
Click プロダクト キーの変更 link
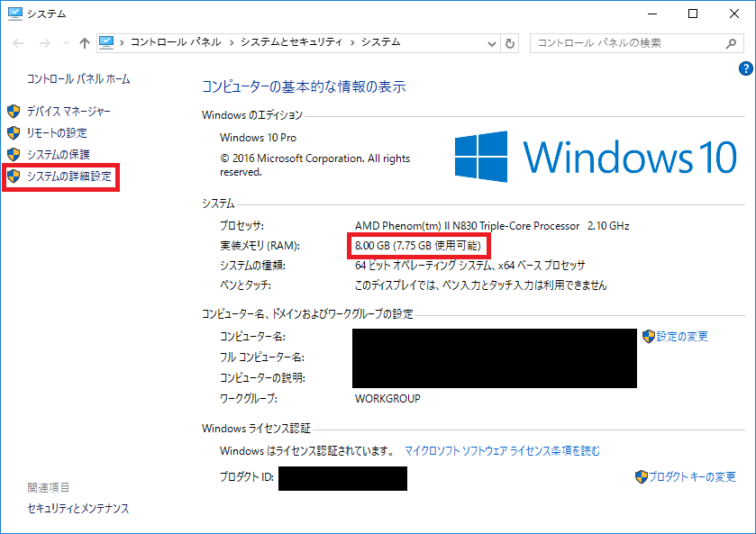click(x=692, y=476)
